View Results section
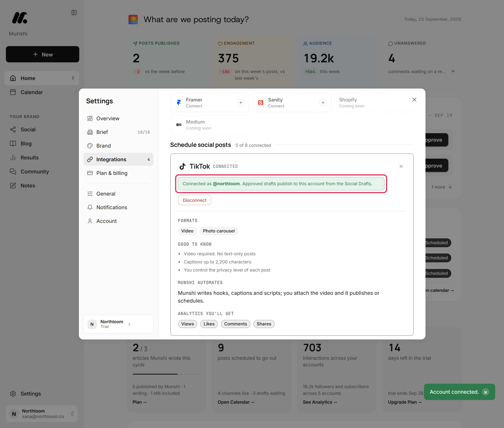The height and width of the screenshot is (428, 504). tap(42, 158)
